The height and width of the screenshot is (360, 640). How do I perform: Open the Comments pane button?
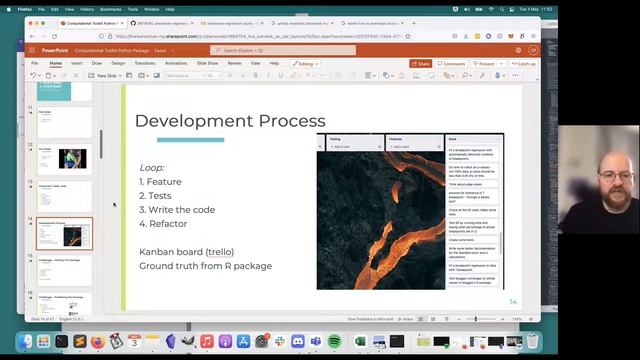451,64
